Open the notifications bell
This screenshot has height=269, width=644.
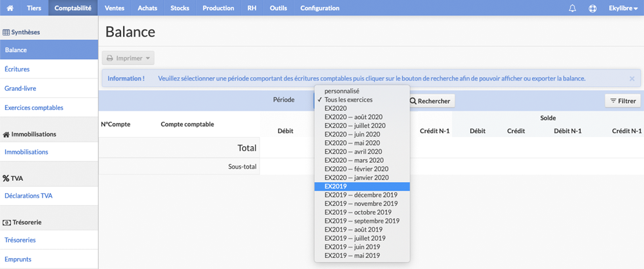(572, 8)
